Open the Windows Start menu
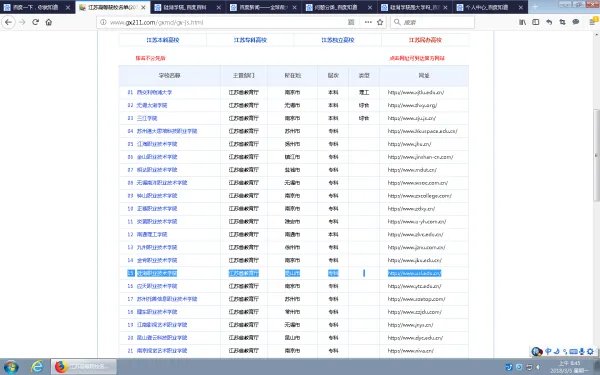 click(x=11, y=367)
